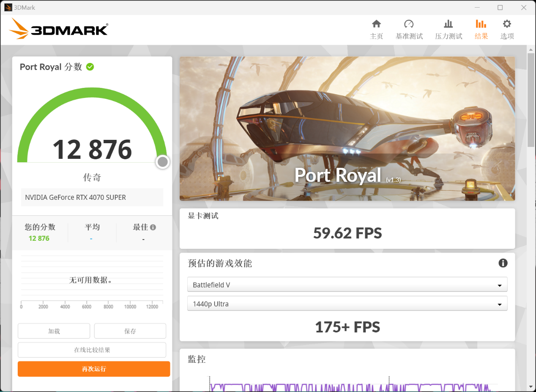Image resolution: width=536 pixels, height=392 pixels.
Task: Click the Port Royal banner image
Action: point(347,128)
